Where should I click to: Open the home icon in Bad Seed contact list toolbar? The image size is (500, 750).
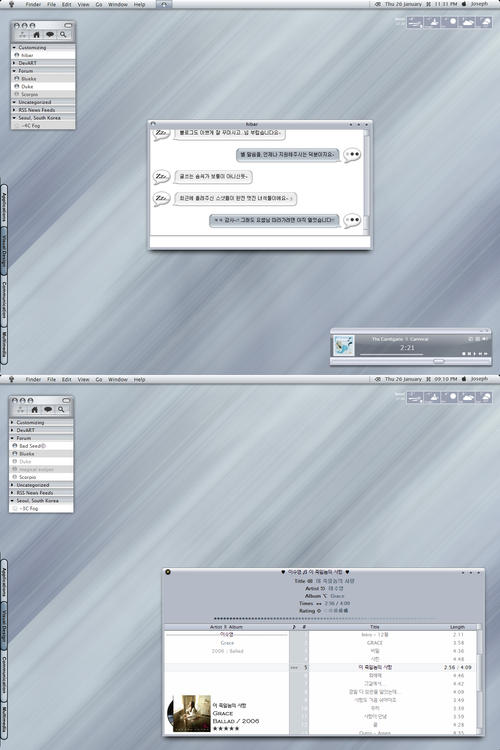tap(34, 410)
